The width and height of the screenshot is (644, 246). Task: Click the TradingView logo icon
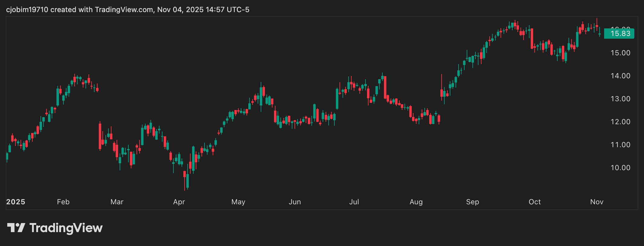[x=16, y=228]
